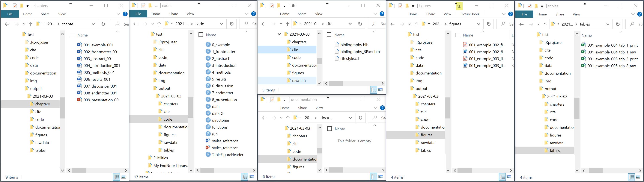Open address history dropdown in tables window

pos(608,24)
